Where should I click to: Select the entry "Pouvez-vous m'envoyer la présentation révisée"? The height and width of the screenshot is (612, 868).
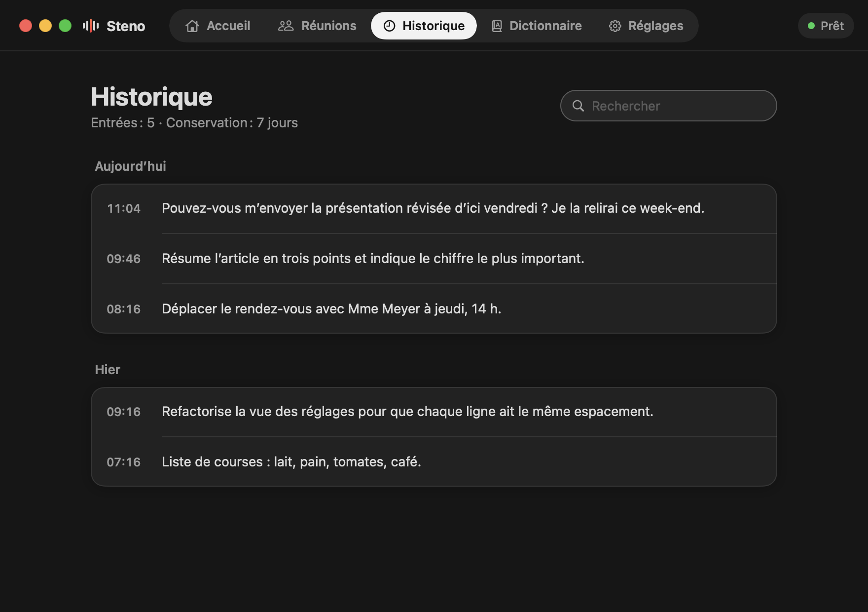tap(434, 208)
